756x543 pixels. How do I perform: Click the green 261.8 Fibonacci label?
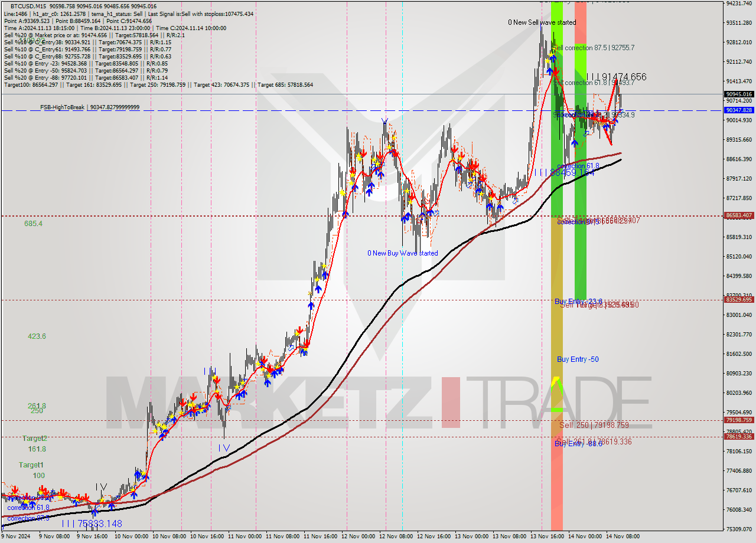pyautogui.click(x=36, y=405)
